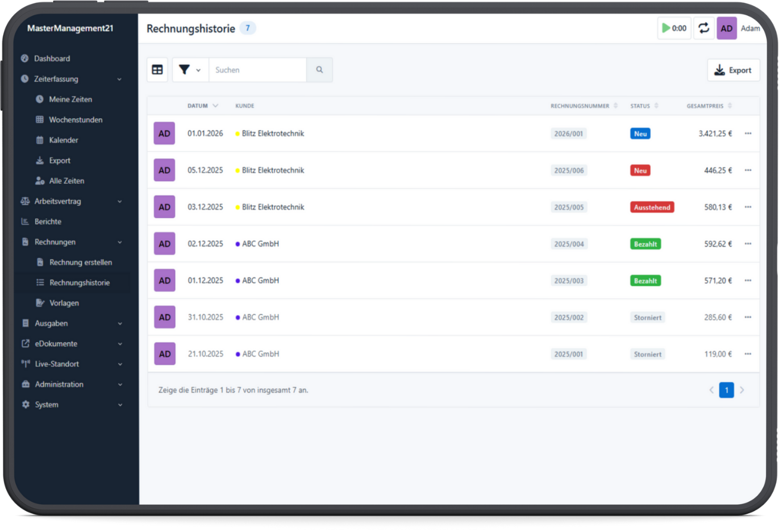Toggle the table view layout icon
This screenshot has width=779, height=532.
157,70
